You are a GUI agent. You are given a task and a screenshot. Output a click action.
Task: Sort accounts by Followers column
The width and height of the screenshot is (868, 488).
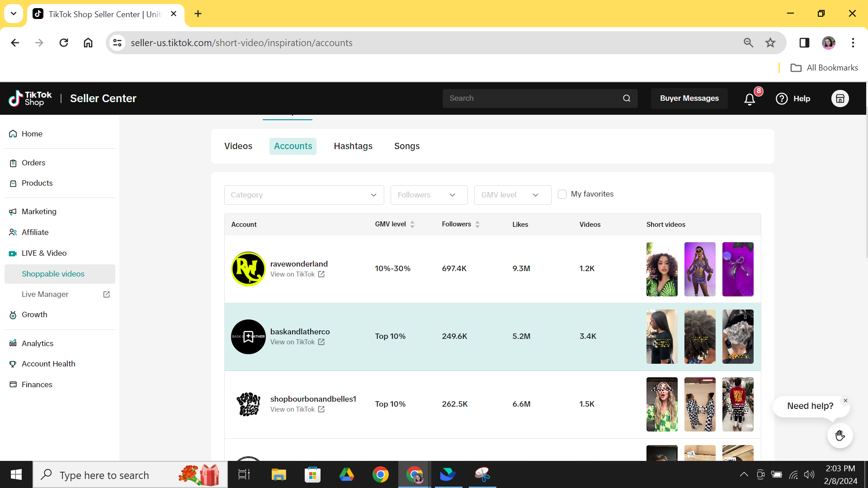click(477, 225)
